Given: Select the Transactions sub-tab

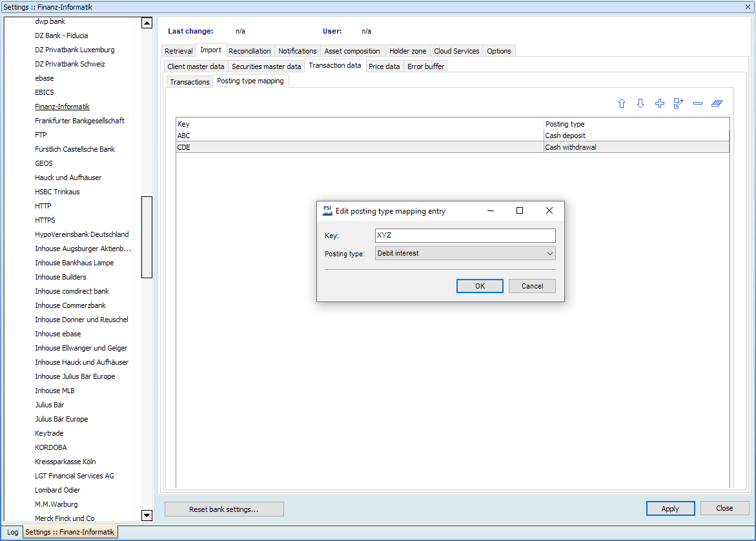Looking at the screenshot, I should coord(190,82).
